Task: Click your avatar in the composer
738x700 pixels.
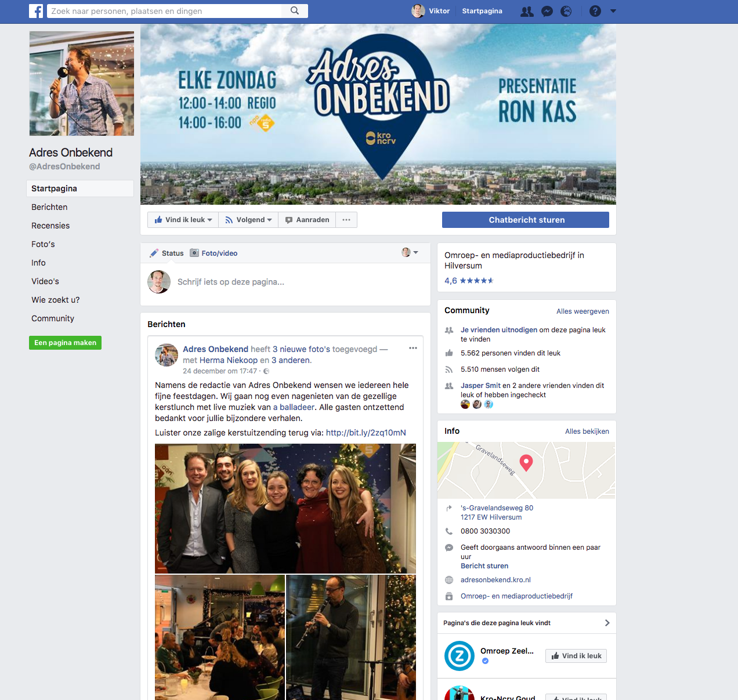Action: coord(159,282)
